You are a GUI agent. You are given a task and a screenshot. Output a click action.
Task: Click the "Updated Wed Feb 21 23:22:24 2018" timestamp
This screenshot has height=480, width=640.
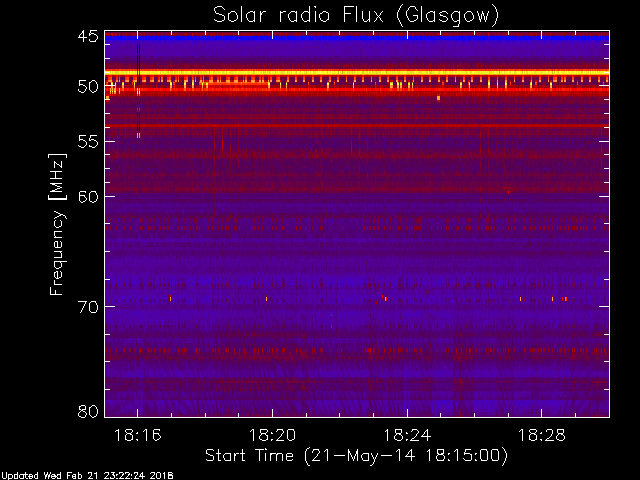[x=87, y=476]
